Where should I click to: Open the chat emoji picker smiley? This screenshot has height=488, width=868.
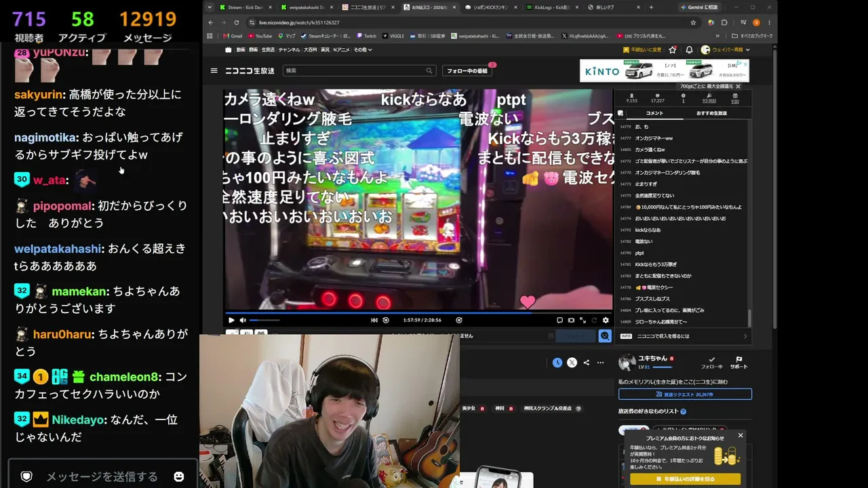179,476
